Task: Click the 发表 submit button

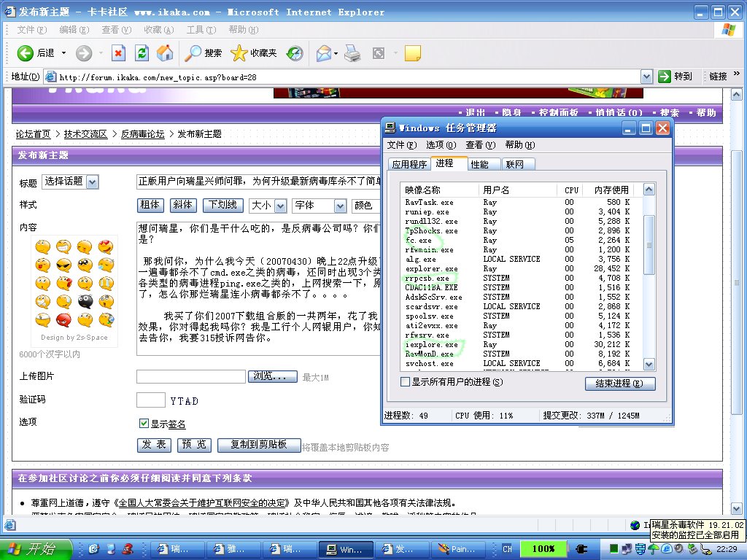Action: coord(154,445)
